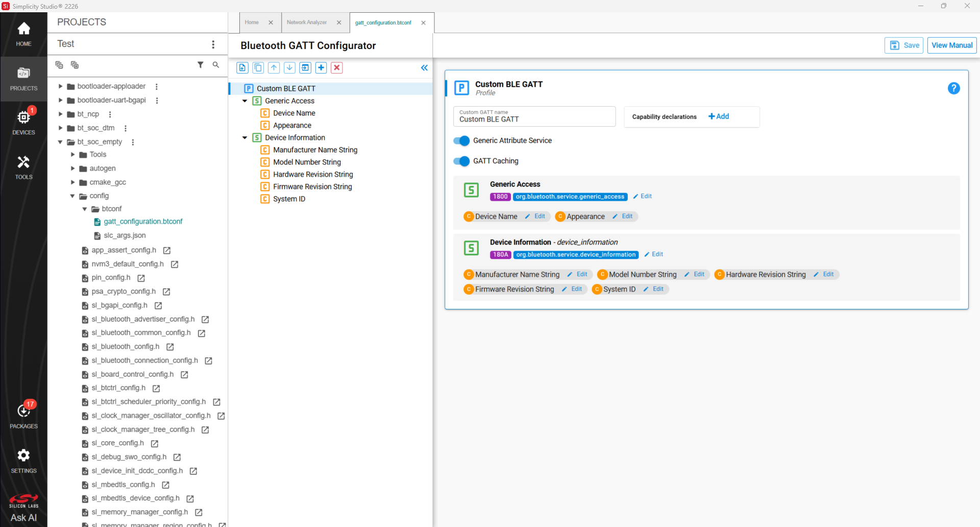Viewport: 980px width, 527px height.
Task: Click the red X delete icon
Action: click(337, 67)
